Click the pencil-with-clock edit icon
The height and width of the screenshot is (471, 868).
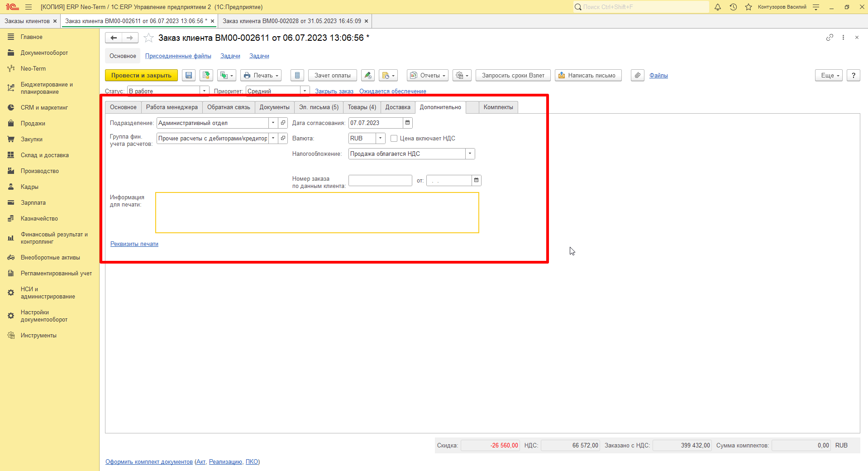click(368, 76)
